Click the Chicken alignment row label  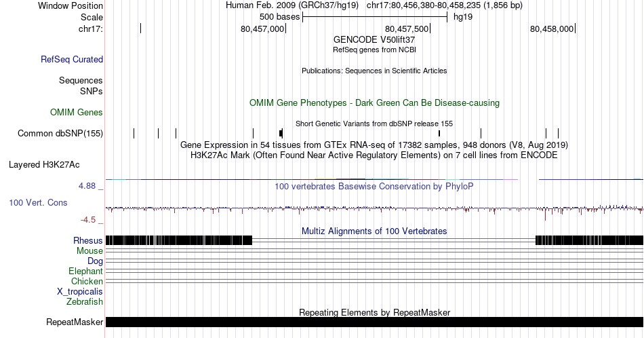(x=87, y=281)
